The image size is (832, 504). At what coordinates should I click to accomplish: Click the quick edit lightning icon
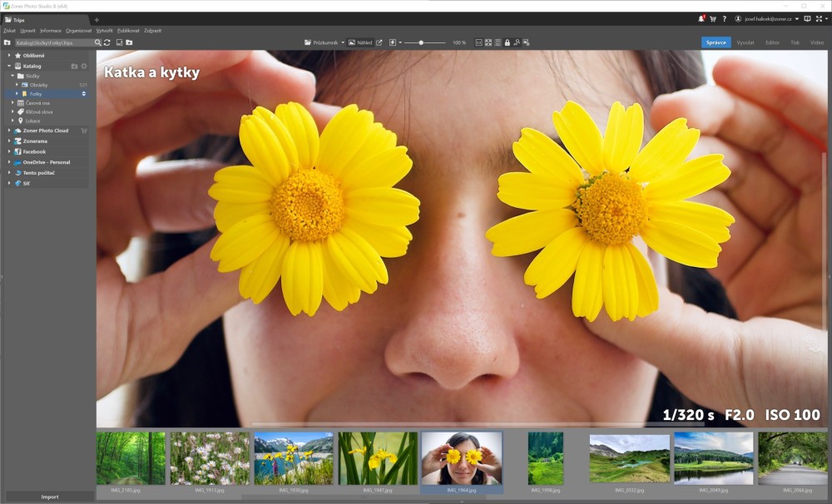[393, 42]
